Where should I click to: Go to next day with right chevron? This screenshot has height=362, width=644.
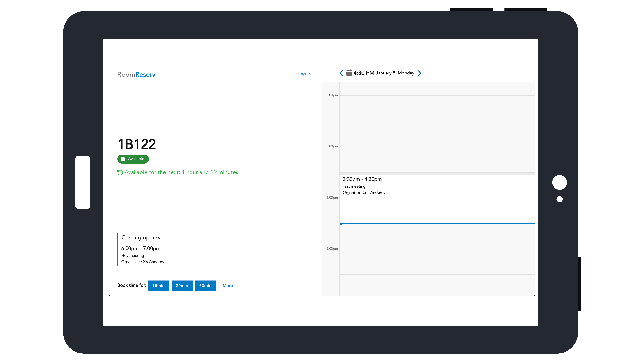coord(420,73)
